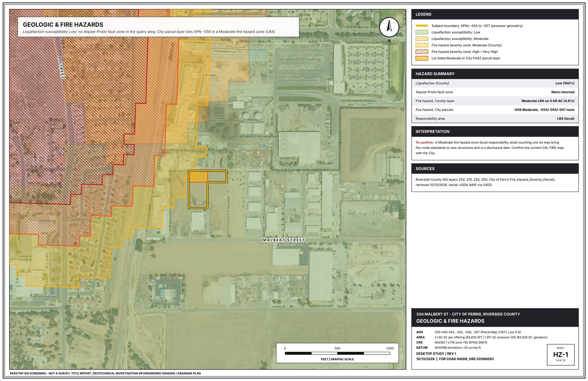Click the 'LRA (local)' responsibility area value

point(565,119)
